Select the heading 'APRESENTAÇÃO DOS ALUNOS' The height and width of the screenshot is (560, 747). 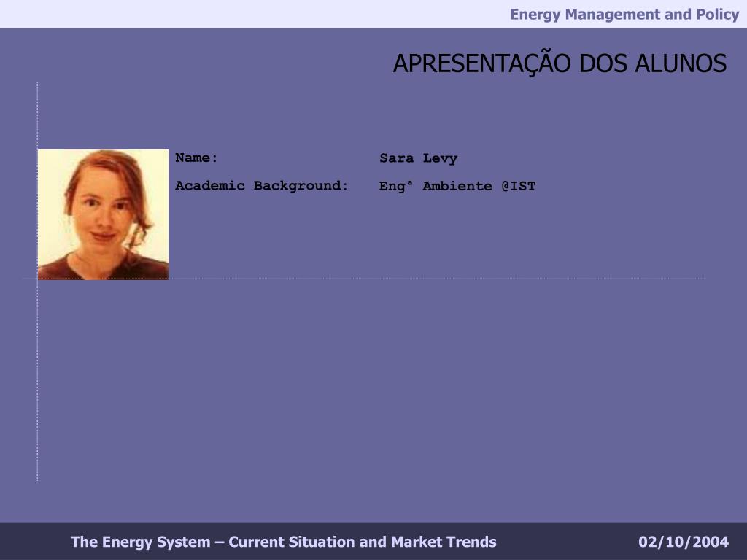(560, 64)
